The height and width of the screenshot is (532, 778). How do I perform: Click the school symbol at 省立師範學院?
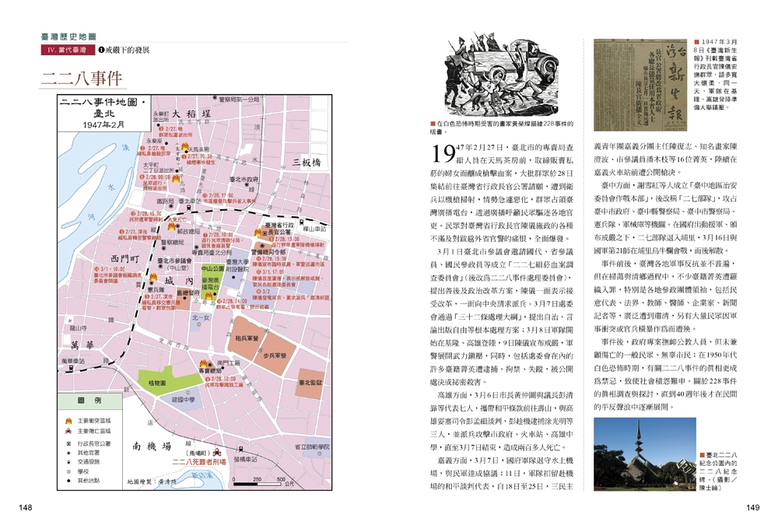coord(321,453)
